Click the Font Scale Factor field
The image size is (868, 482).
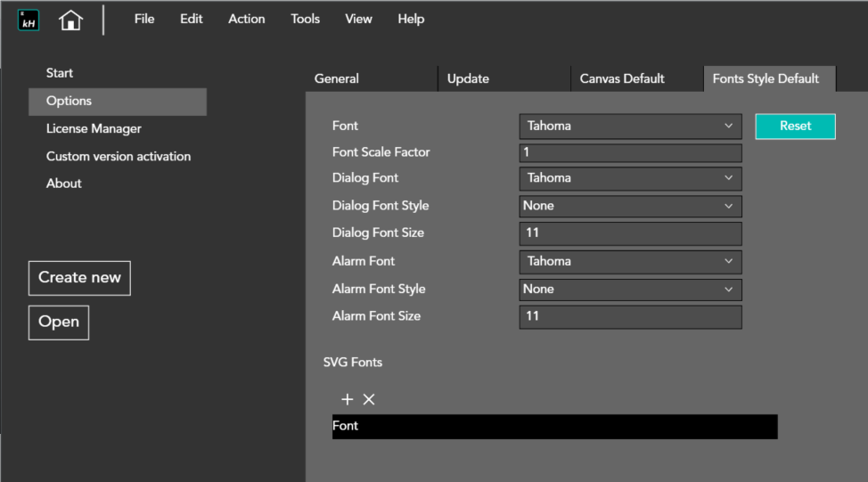630,153
